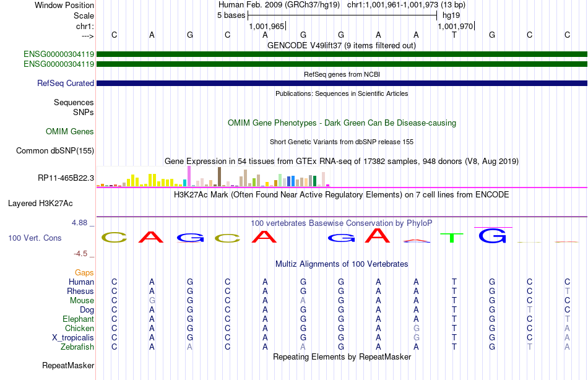Click the Elephant alignment row label
Viewport: 588px width, 380px height.
pos(78,319)
